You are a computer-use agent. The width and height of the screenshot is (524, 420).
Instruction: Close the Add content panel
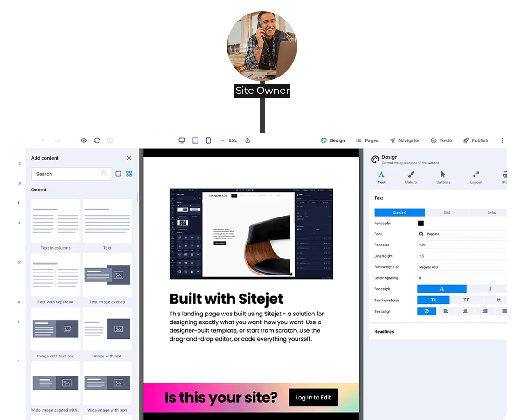(129, 158)
